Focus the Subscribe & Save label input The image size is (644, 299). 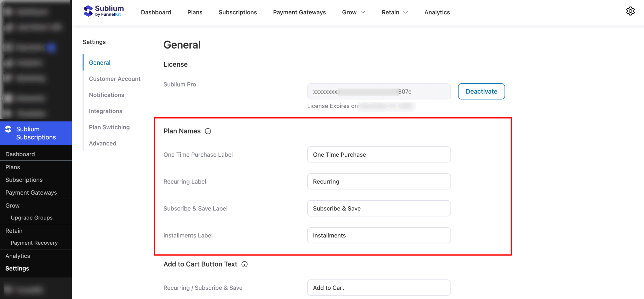pyautogui.click(x=379, y=208)
